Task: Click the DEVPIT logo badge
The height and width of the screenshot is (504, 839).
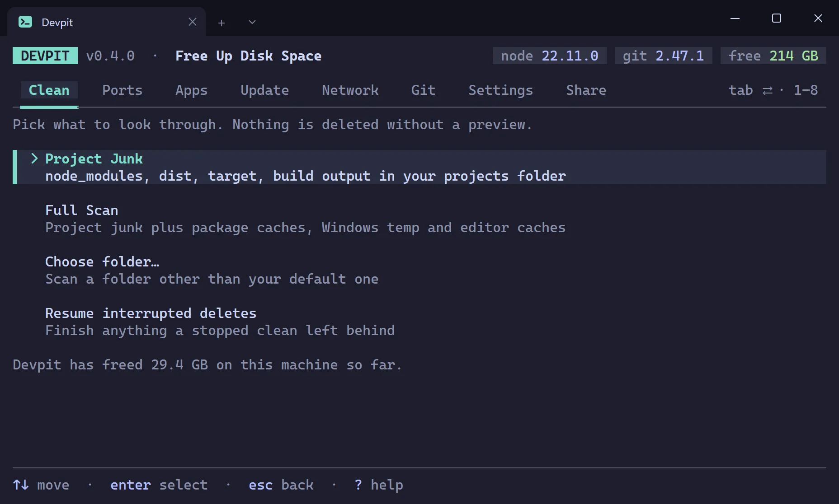Action: [45, 56]
